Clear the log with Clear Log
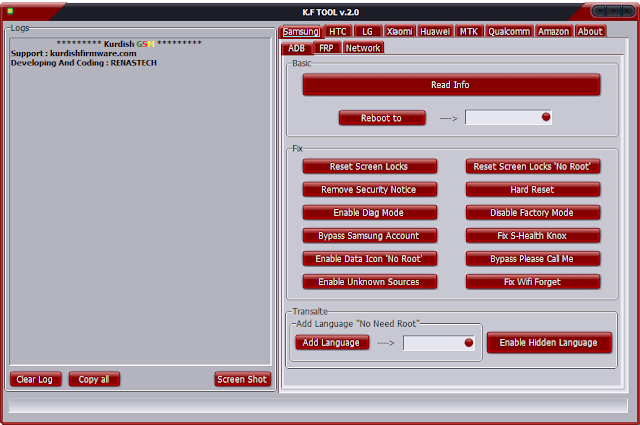Image resolution: width=640 pixels, height=425 pixels. [35, 379]
